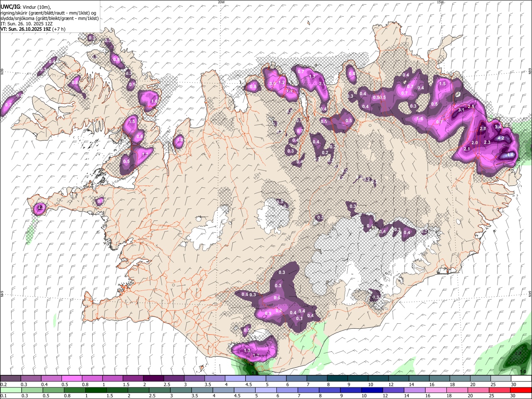
Task: Click the 'rigning/skúrir' legend description line
Action: (x=48, y=12)
